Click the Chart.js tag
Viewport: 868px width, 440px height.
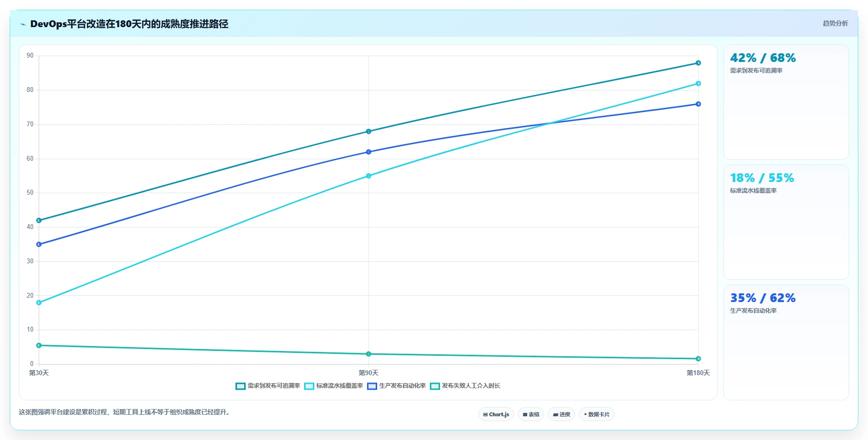coord(496,414)
